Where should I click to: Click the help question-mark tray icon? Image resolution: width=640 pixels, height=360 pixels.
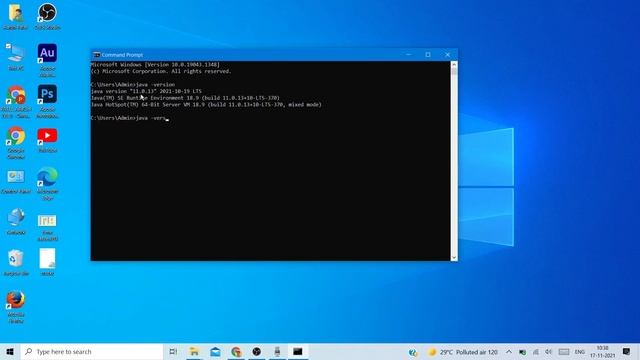coord(413,352)
